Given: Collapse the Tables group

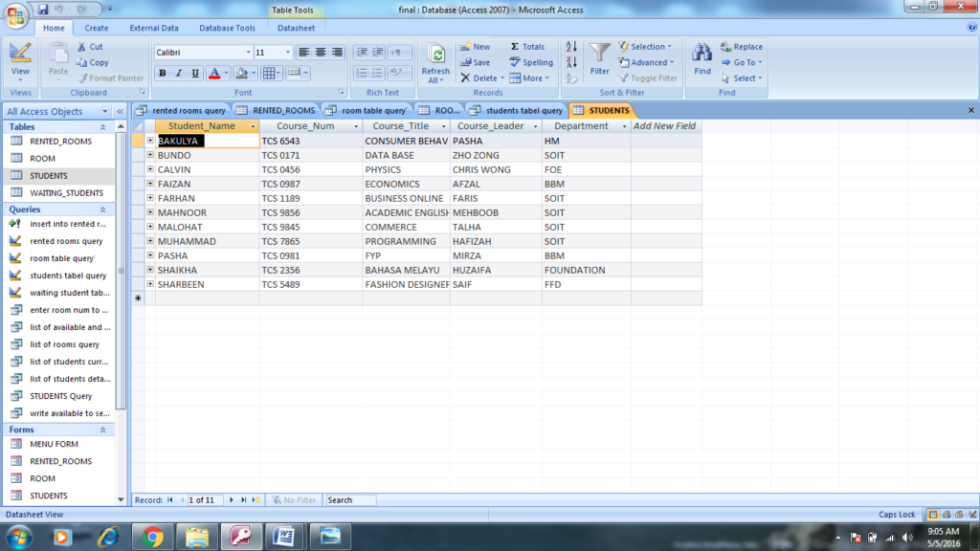Looking at the screenshot, I should [x=103, y=127].
